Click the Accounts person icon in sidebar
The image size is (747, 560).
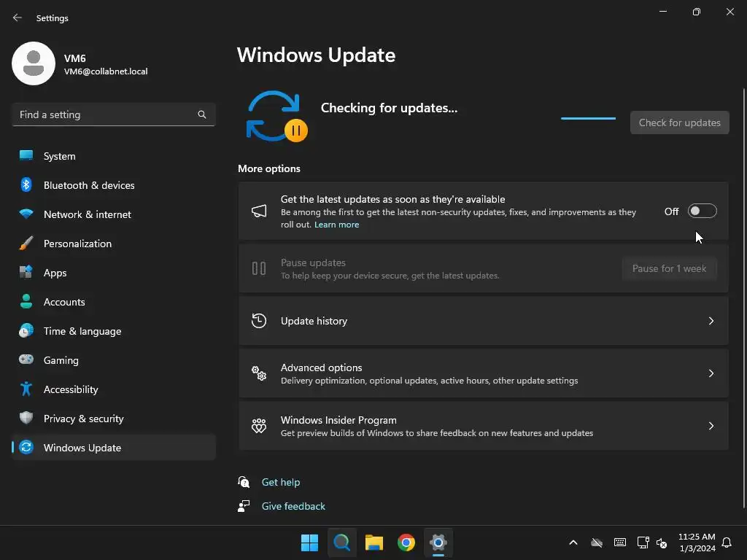(26, 301)
